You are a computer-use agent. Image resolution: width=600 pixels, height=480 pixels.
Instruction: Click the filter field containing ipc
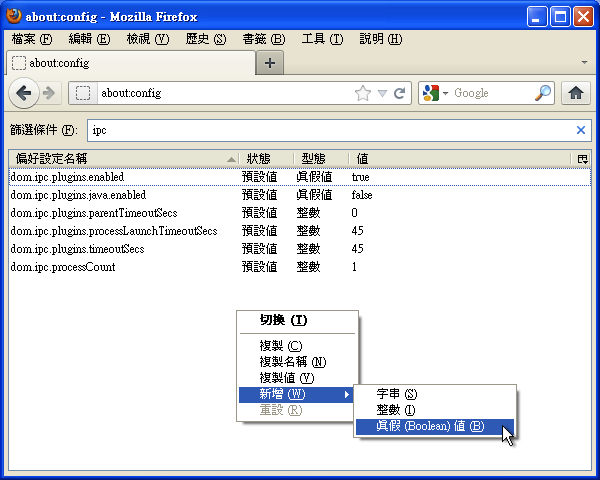tap(339, 130)
